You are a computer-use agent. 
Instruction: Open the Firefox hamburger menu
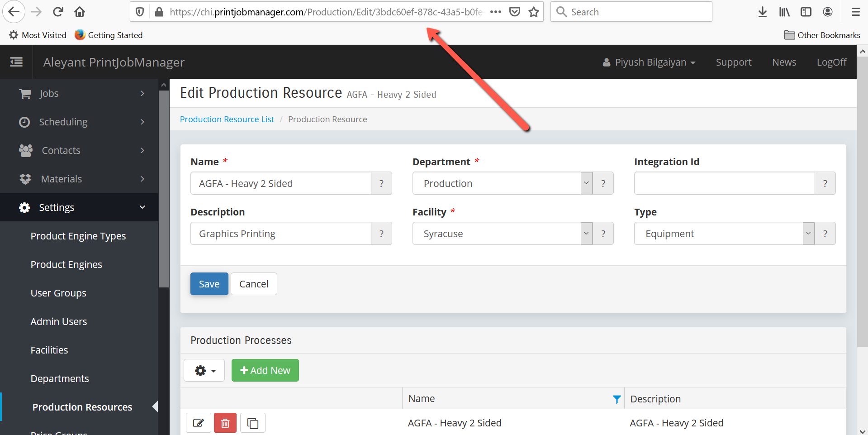[x=855, y=12]
